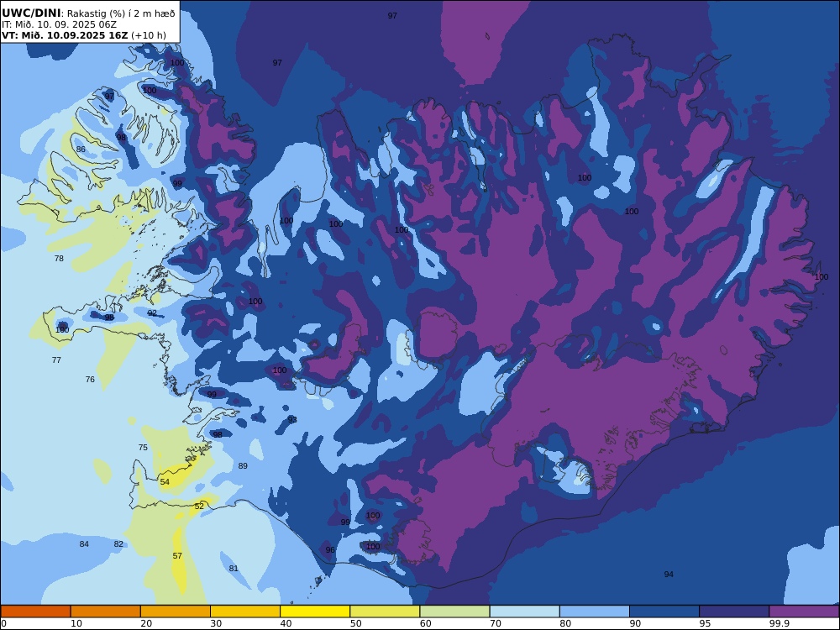The width and height of the screenshot is (840, 630).
Task: Click the humidity value 86 on the map
Action: 81,149
